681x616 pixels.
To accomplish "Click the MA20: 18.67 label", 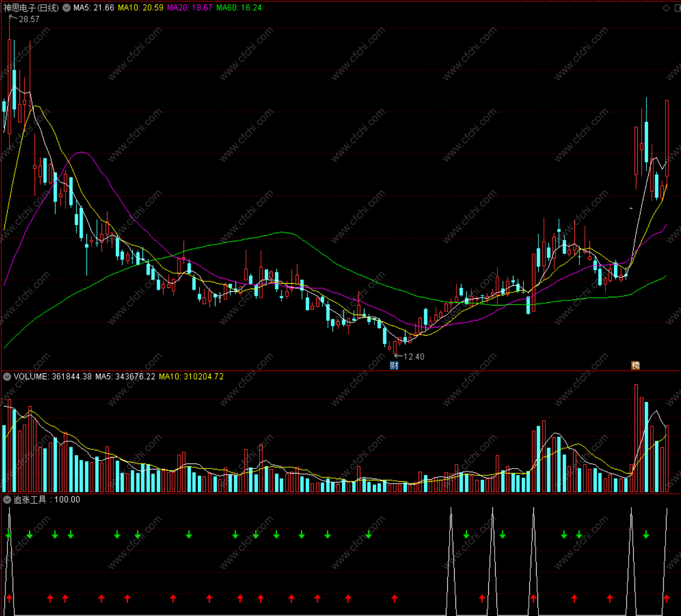I will (x=189, y=8).
